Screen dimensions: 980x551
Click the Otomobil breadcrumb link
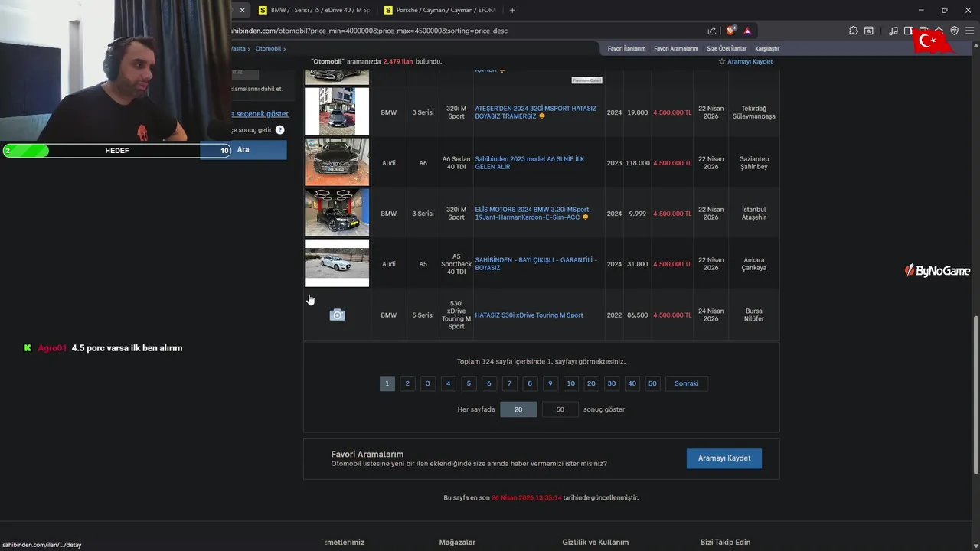[268, 48]
